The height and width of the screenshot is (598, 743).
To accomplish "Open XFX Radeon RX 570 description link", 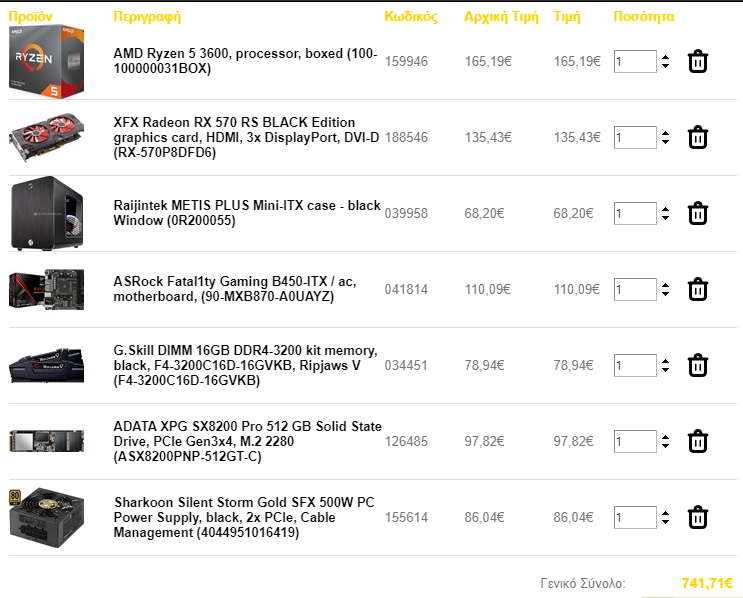I will coord(246,137).
